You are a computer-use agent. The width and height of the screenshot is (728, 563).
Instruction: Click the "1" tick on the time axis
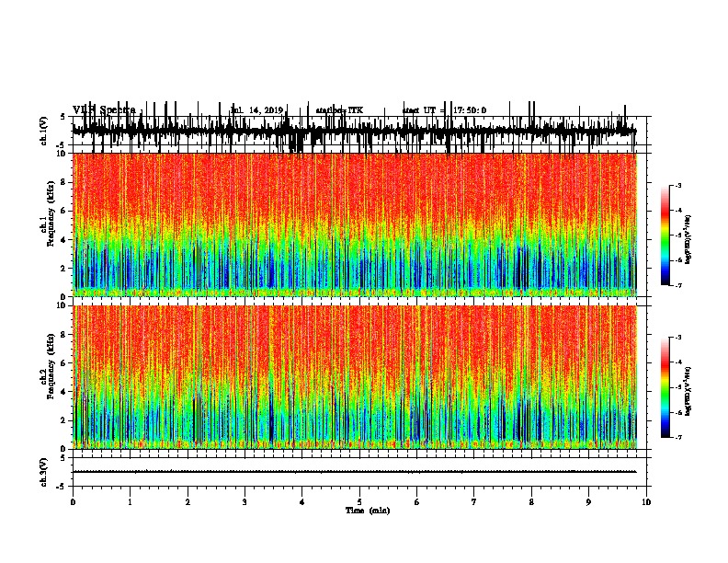[x=131, y=502]
